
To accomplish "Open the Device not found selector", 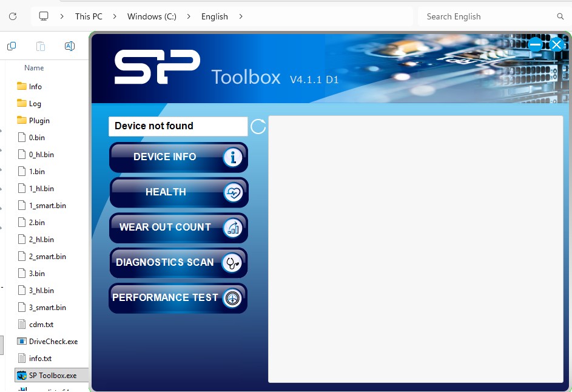I will click(x=178, y=126).
